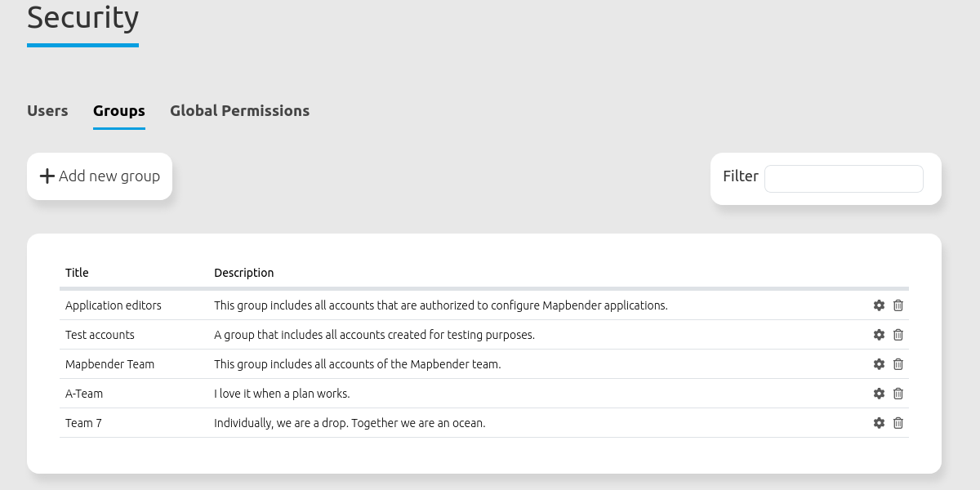This screenshot has height=490, width=980.
Task: Click the Mapbender Team row title
Action: pos(109,364)
